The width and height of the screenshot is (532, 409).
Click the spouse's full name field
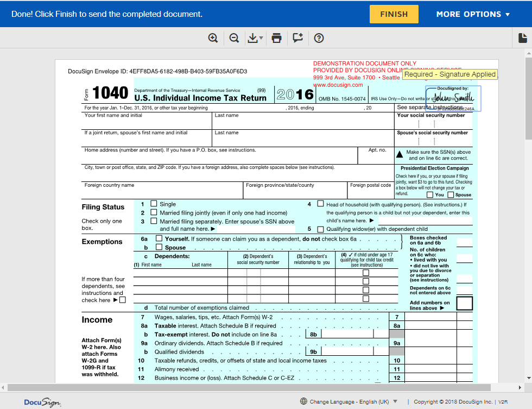(256, 229)
